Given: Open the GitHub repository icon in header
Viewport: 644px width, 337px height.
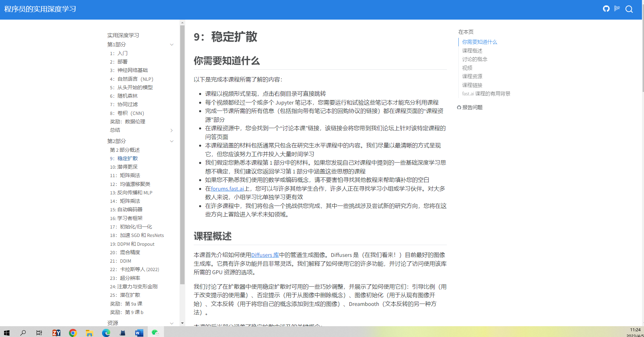Looking at the screenshot, I should click(x=606, y=9).
